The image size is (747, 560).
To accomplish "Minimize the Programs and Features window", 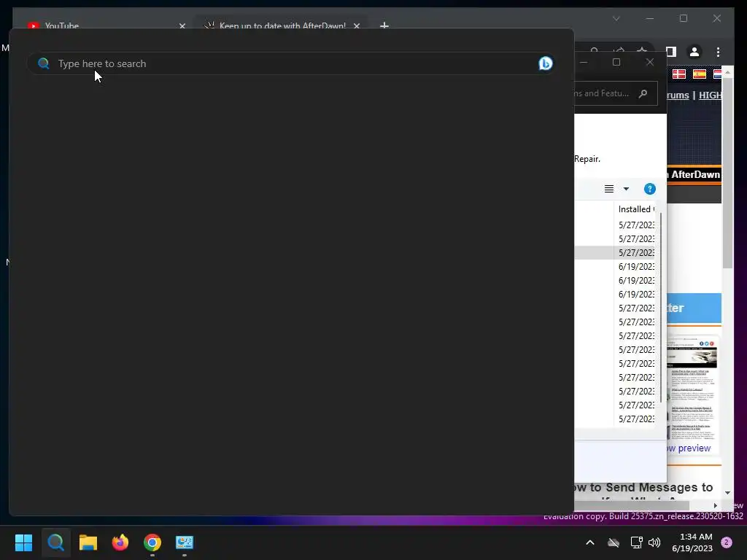I will [584, 62].
